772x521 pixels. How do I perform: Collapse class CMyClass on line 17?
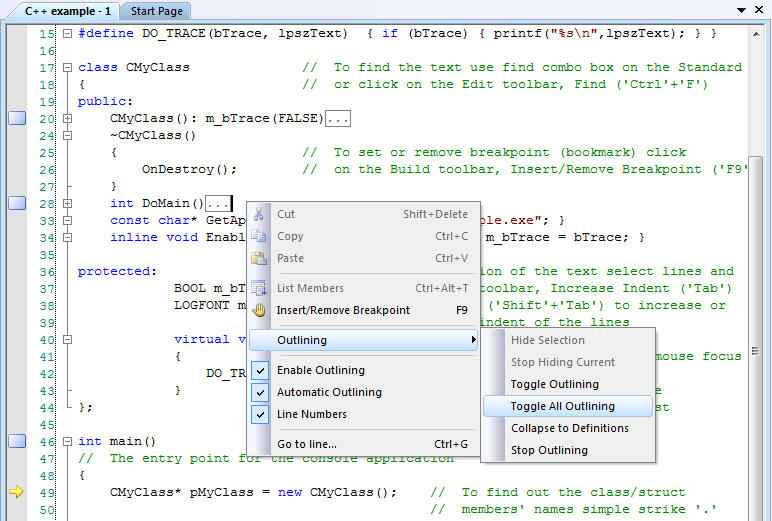click(67, 67)
